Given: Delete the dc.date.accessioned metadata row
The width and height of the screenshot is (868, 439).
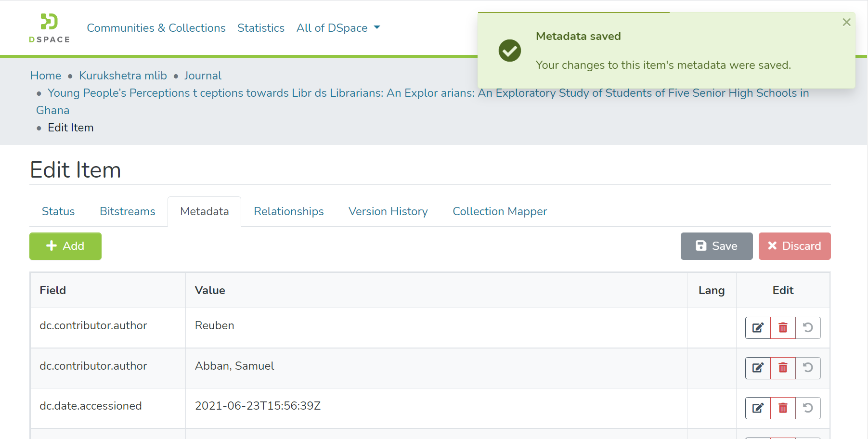Looking at the screenshot, I should tap(783, 408).
